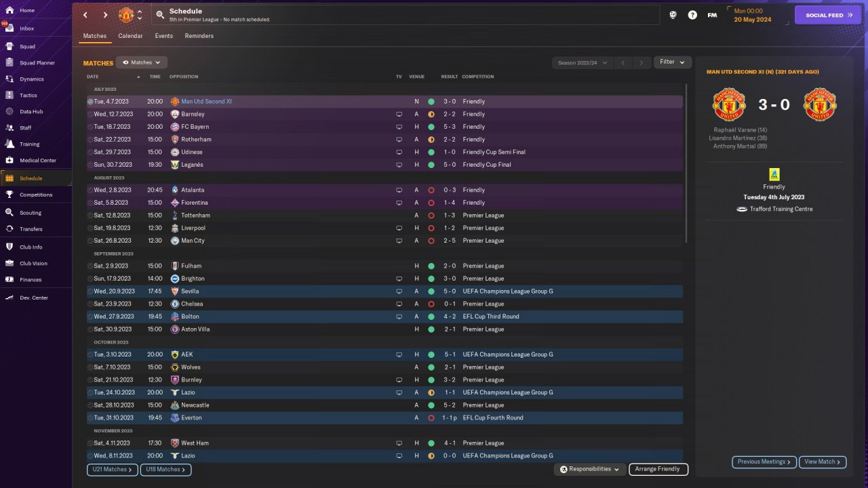Viewport: 868px width, 488px height.
Task: Click the help question mark icon
Action: click(x=692, y=15)
